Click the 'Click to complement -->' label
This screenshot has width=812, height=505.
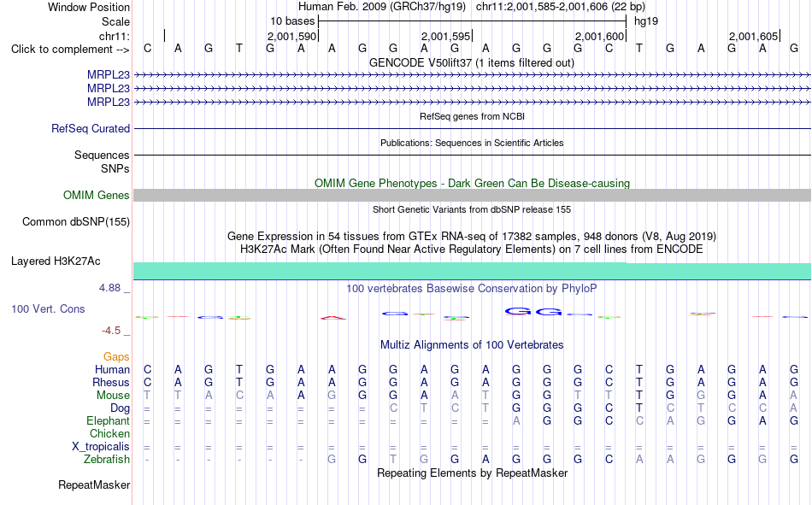[x=70, y=50]
